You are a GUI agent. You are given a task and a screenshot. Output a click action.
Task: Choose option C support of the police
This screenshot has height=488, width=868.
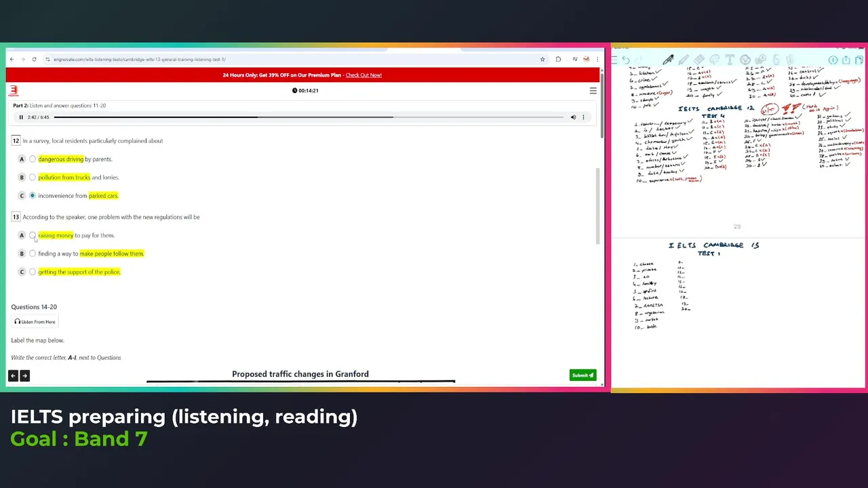click(x=33, y=272)
